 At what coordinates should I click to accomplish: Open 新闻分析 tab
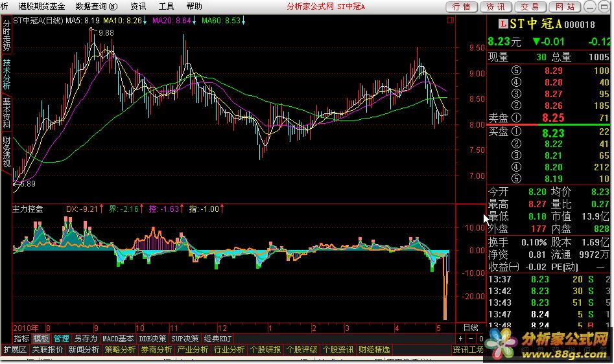tap(84, 350)
